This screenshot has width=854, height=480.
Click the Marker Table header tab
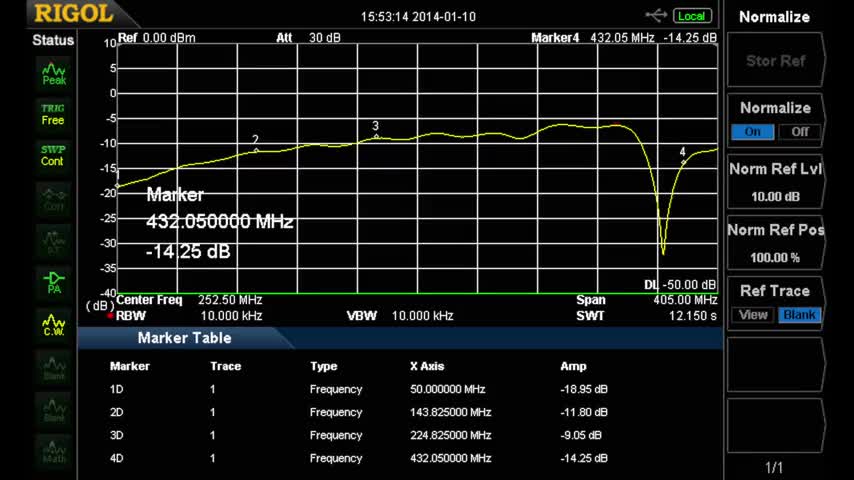[x=185, y=338]
